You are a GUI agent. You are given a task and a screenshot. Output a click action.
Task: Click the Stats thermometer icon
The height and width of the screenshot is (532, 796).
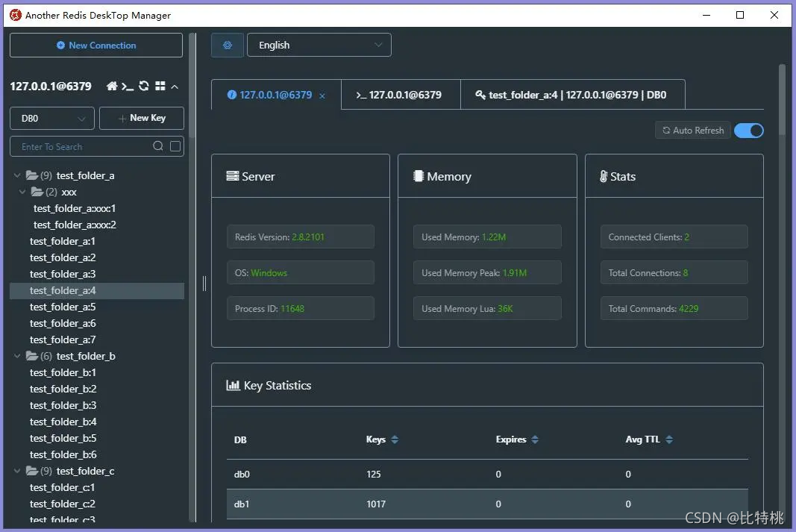tap(604, 176)
